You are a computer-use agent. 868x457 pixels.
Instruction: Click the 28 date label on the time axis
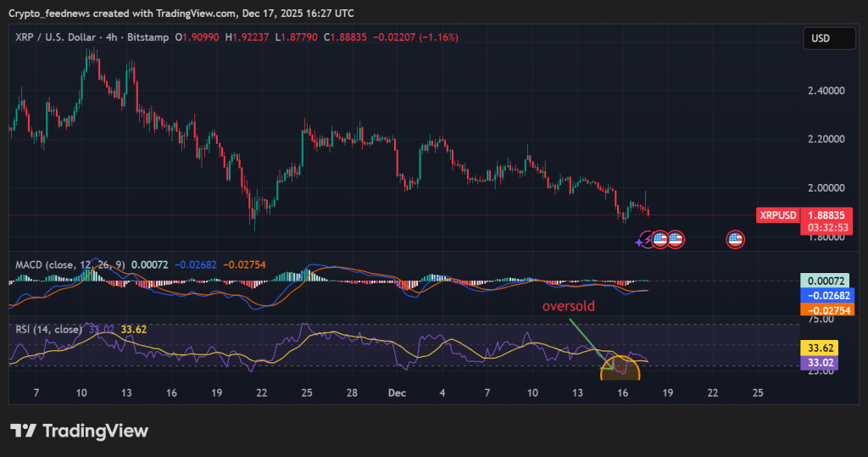(352, 393)
